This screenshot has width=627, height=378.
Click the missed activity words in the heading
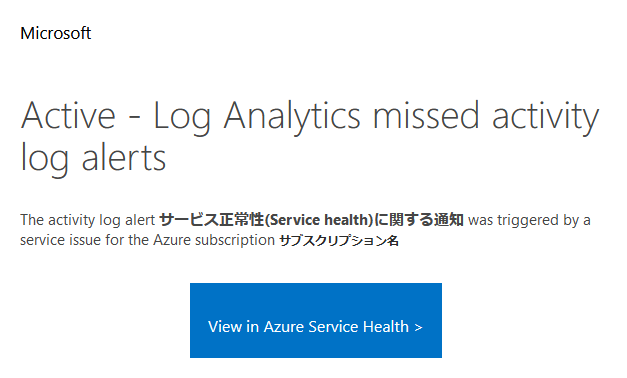(486, 118)
